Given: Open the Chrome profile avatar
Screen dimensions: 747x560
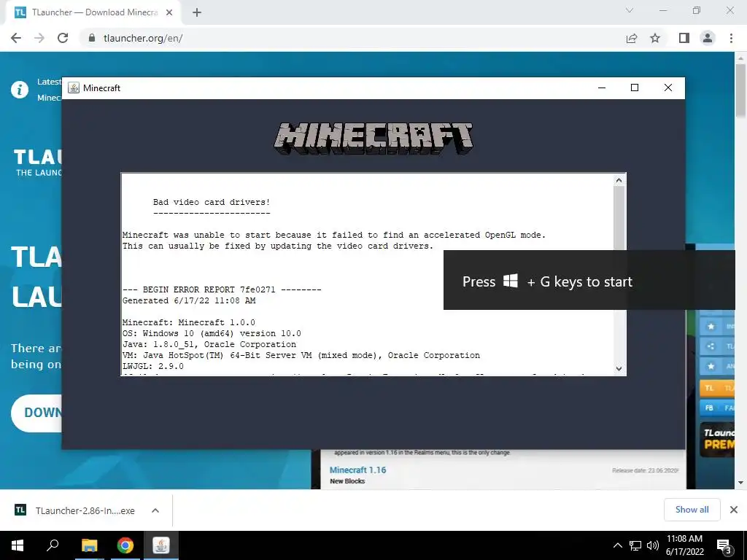Looking at the screenshot, I should [708, 38].
